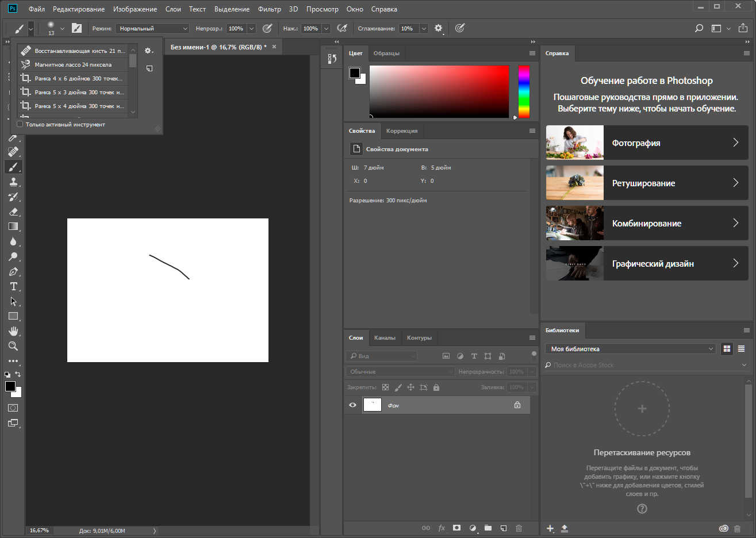Toggle lock position move icon
The width and height of the screenshot is (756, 538).
click(410, 387)
